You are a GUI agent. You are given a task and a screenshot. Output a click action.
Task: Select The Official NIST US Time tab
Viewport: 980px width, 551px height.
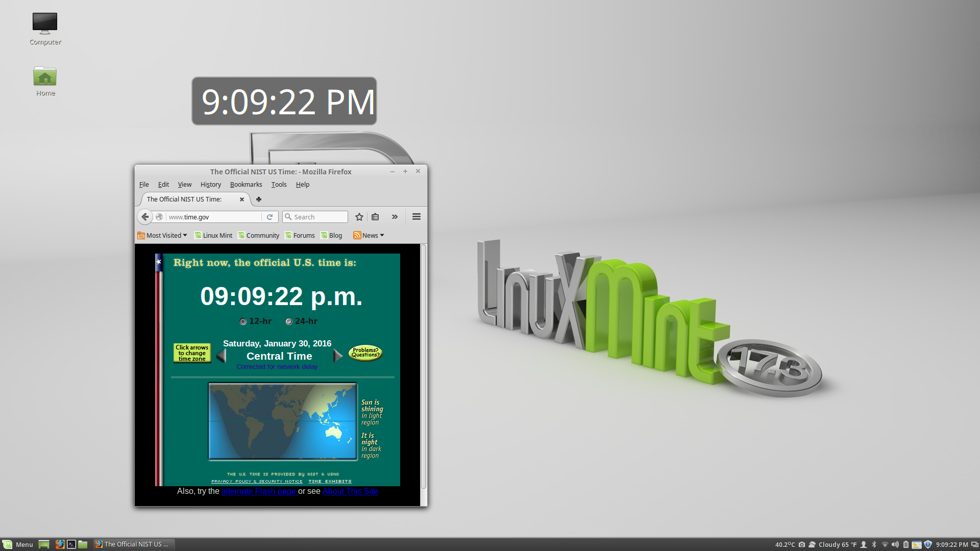[194, 199]
